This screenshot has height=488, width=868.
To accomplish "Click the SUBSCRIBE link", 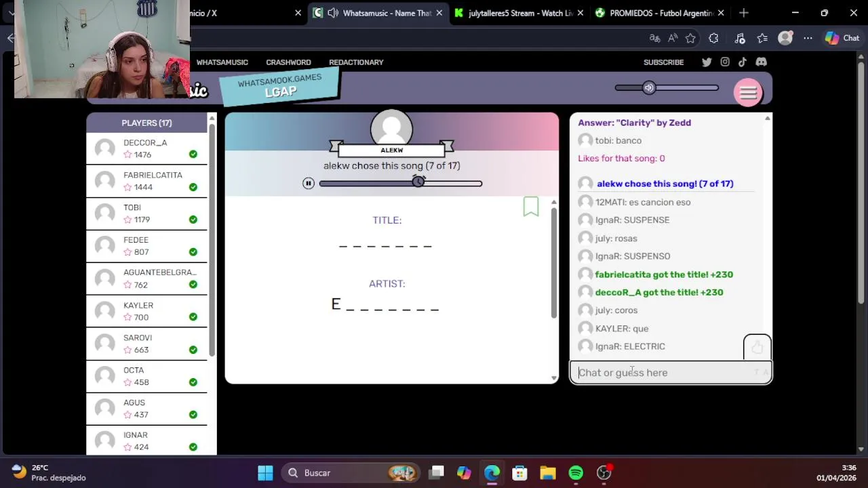I will 663,62.
